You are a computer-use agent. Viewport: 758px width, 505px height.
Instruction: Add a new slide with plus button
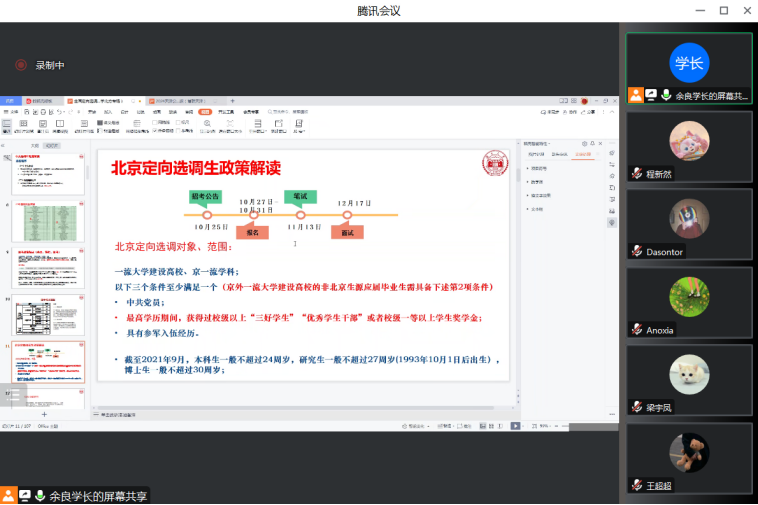pos(43,414)
